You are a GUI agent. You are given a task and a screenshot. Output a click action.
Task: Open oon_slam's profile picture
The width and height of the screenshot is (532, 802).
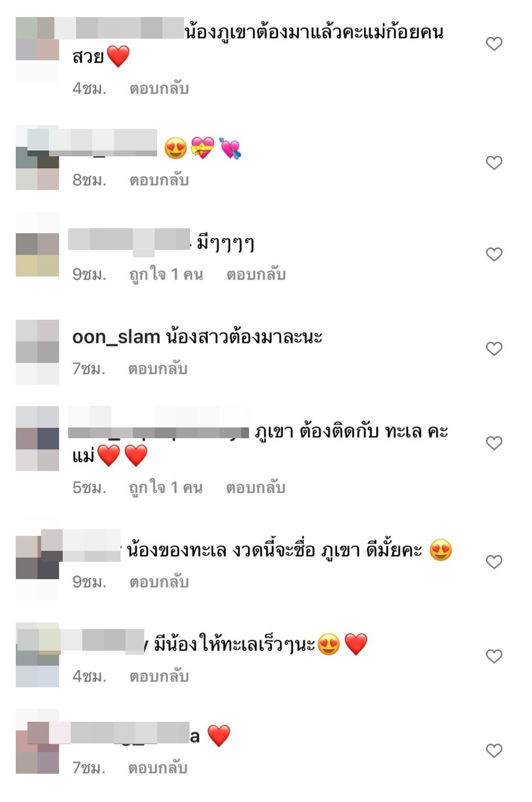point(37,352)
